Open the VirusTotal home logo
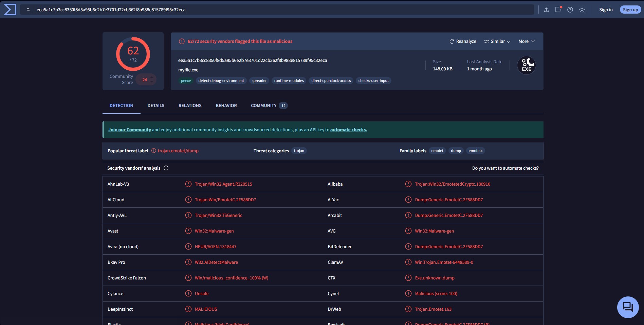This screenshot has height=325, width=644. pyautogui.click(x=10, y=10)
